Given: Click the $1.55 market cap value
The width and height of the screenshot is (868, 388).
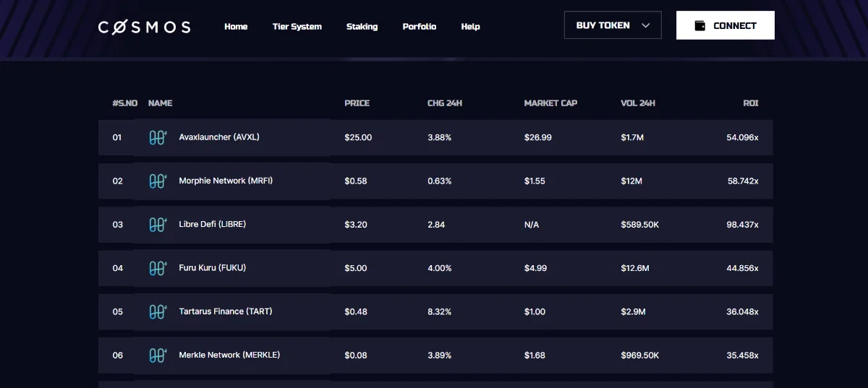Looking at the screenshot, I should [535, 181].
